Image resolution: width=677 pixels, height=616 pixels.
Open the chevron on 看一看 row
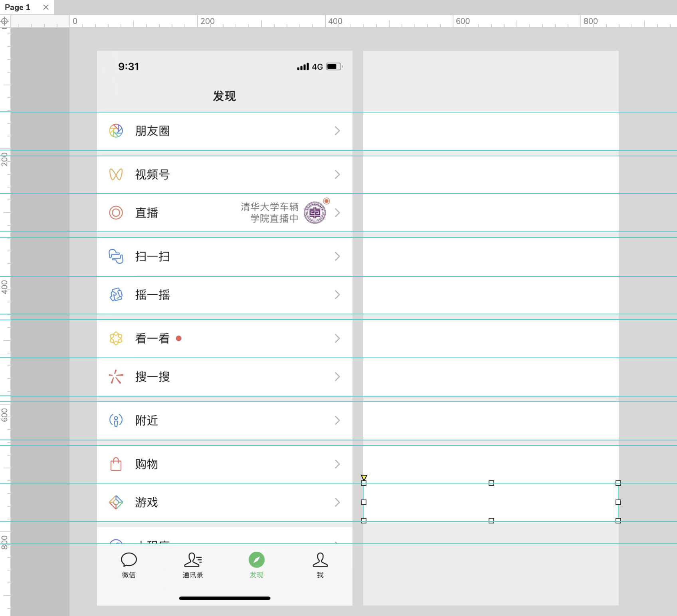(x=337, y=338)
